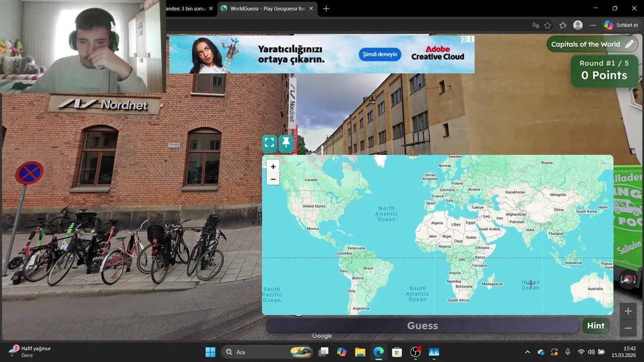Image resolution: width=644 pixels, height=362 pixels.
Task: Close the Adobe ad banner
Action: point(471,39)
